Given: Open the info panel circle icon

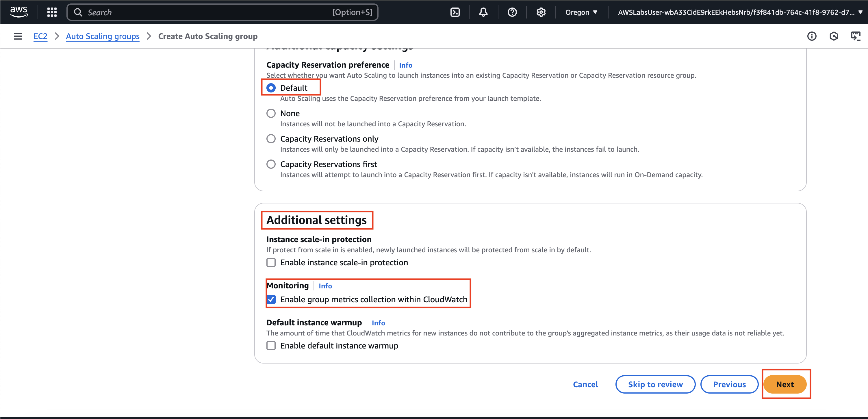Looking at the screenshot, I should [x=812, y=36].
